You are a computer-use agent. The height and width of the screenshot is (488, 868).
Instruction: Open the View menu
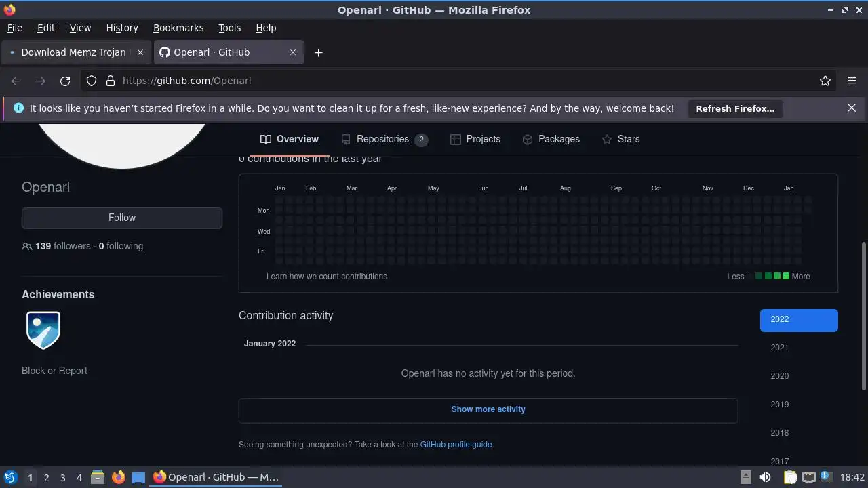(80, 28)
